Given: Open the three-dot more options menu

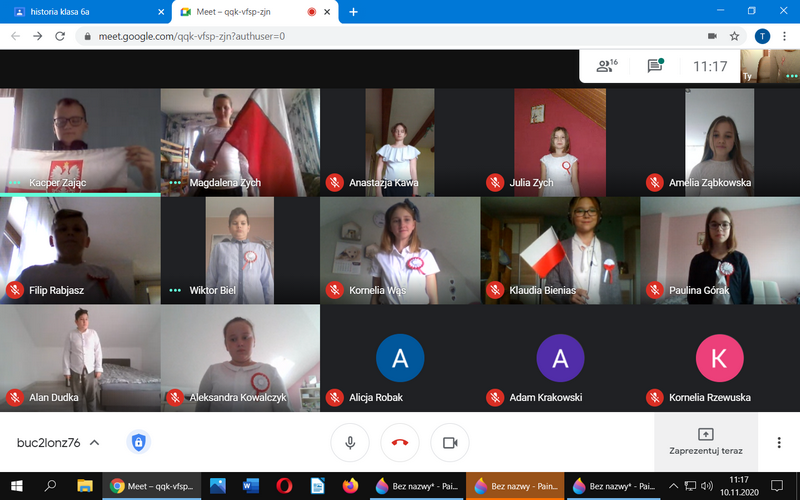Looking at the screenshot, I should tap(779, 442).
